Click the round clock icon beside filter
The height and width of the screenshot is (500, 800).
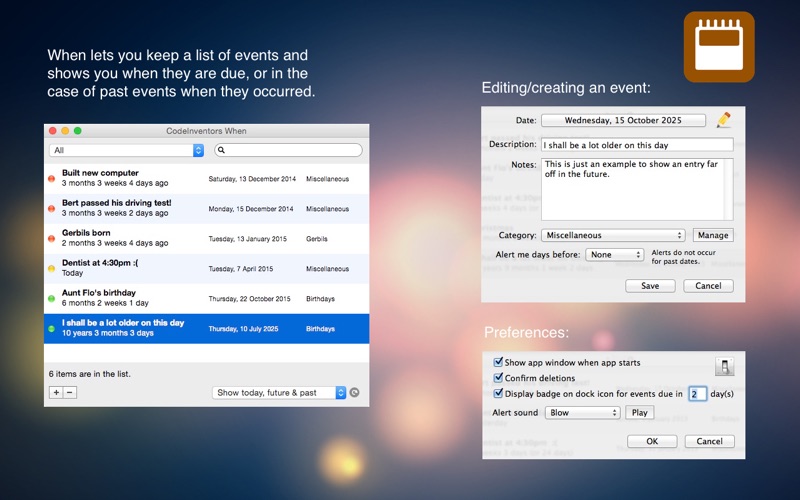pos(355,392)
